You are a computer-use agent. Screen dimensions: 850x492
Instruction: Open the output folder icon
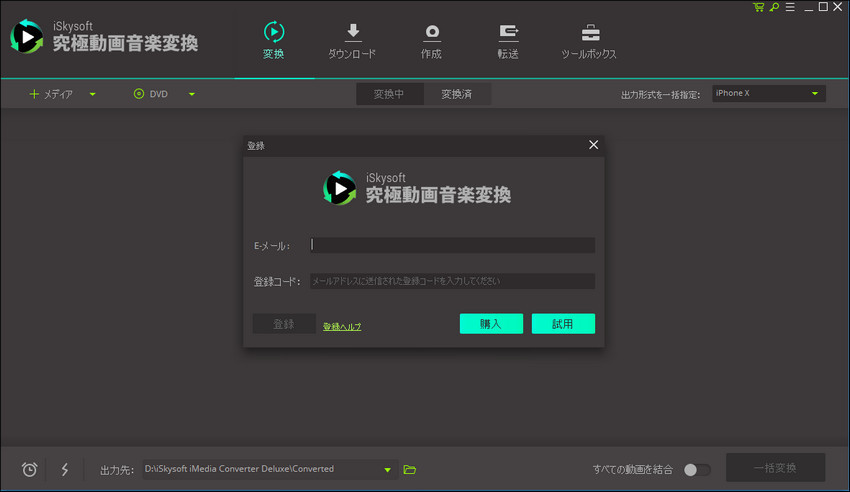tap(410, 469)
